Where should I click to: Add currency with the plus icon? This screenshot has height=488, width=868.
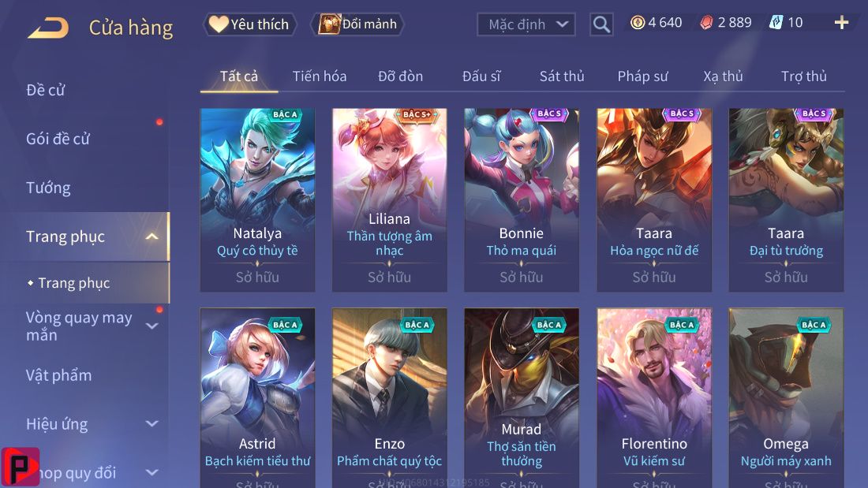tap(841, 22)
